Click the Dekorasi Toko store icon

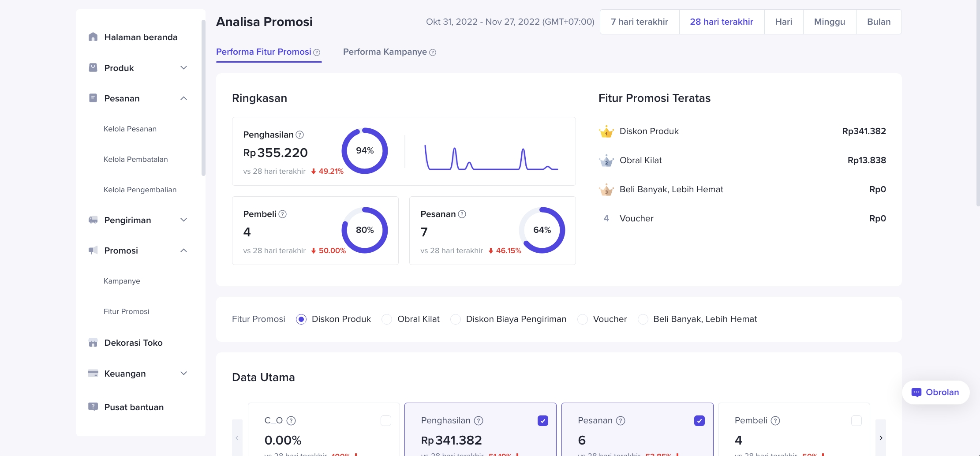pos(93,343)
